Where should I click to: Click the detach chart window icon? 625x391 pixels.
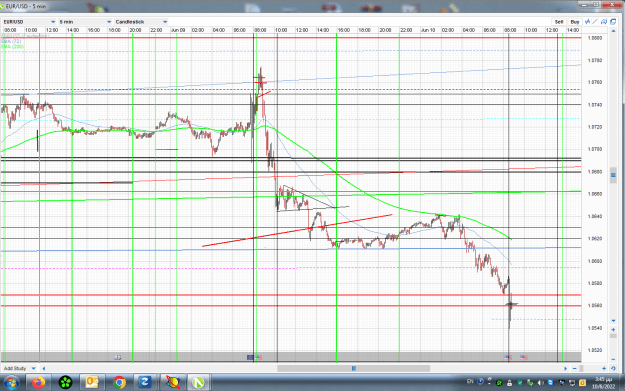(613, 22)
